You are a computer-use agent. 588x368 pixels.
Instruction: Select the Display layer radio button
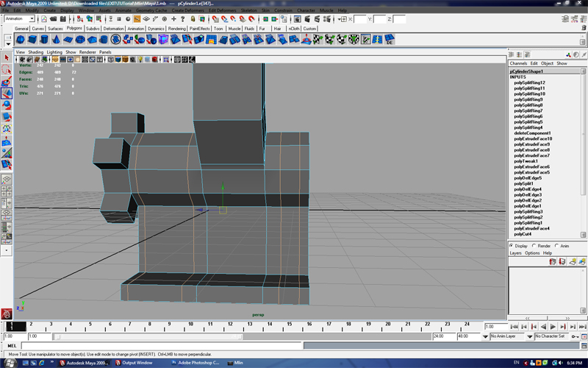point(512,246)
